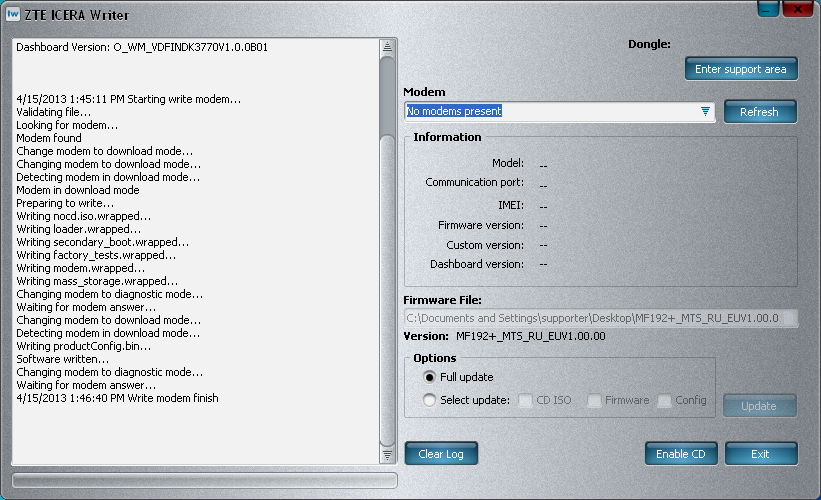The image size is (821, 500).
Task: Click log line 'Starting write modem...'
Action: (184, 99)
